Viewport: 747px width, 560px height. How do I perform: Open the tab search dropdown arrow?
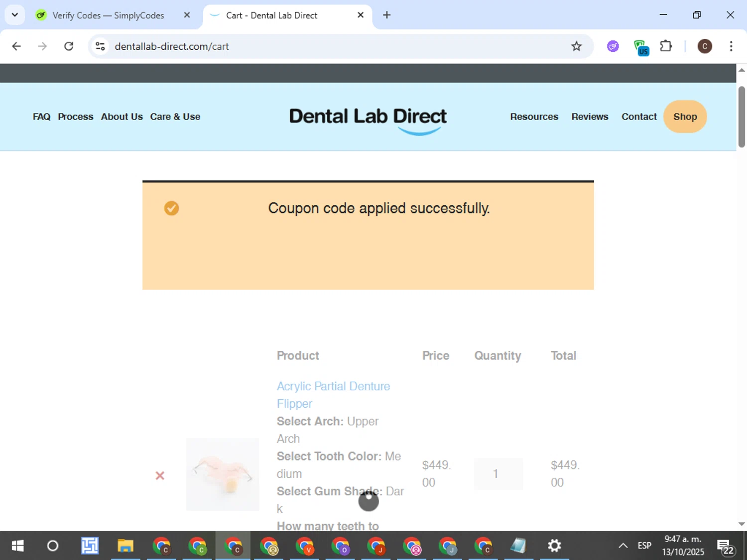15,15
